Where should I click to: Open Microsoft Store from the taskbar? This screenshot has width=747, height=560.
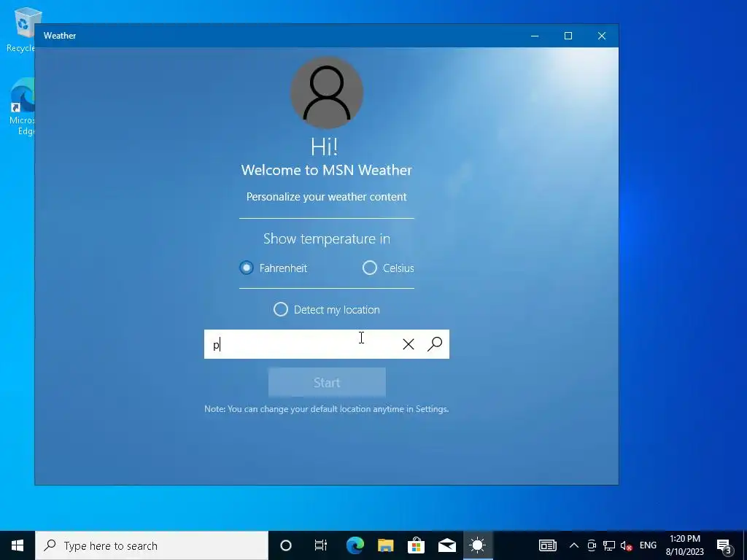click(416, 545)
